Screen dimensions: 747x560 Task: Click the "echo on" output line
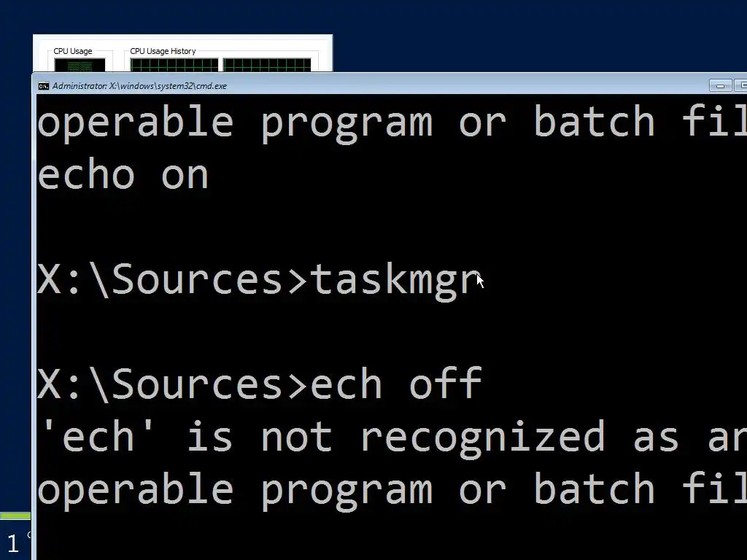point(123,176)
